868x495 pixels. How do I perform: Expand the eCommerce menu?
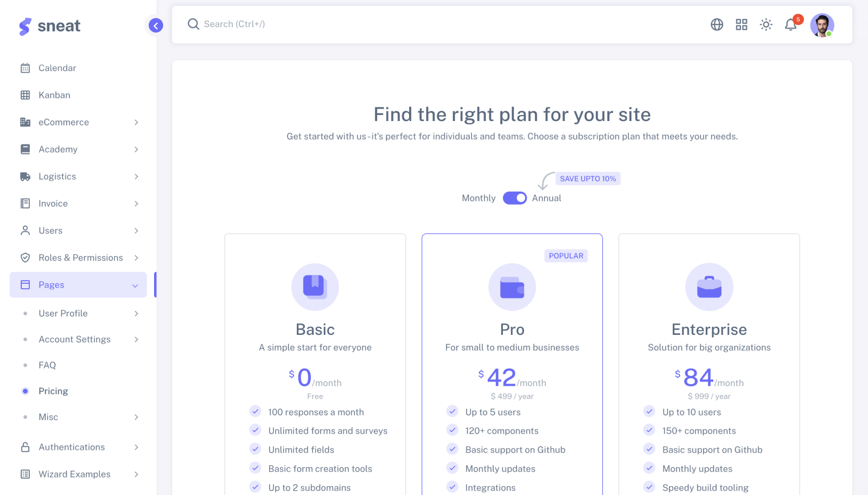tap(64, 122)
